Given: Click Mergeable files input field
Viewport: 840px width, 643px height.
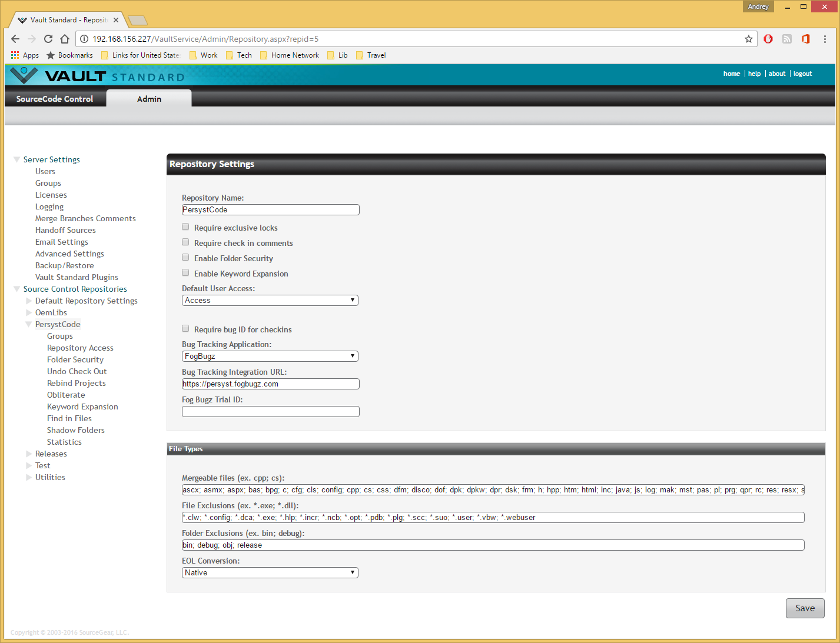Looking at the screenshot, I should [x=493, y=490].
